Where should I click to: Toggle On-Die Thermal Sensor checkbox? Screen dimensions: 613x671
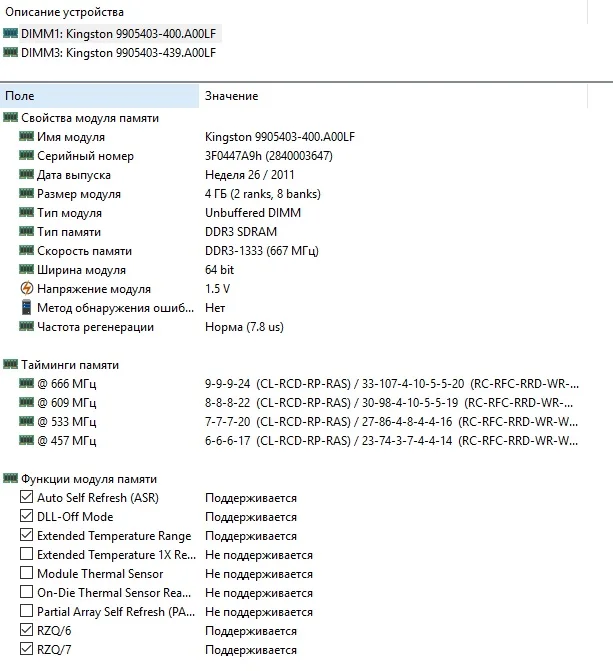point(27,592)
